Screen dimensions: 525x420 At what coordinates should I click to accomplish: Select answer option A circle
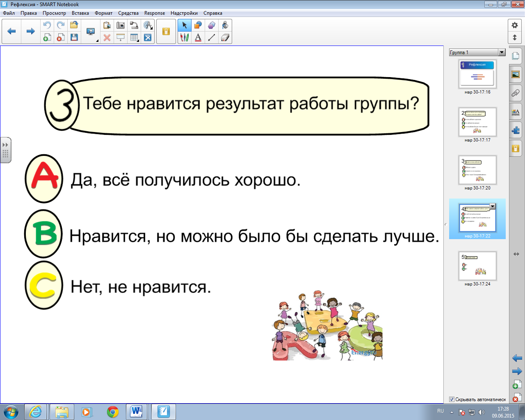[x=44, y=178]
